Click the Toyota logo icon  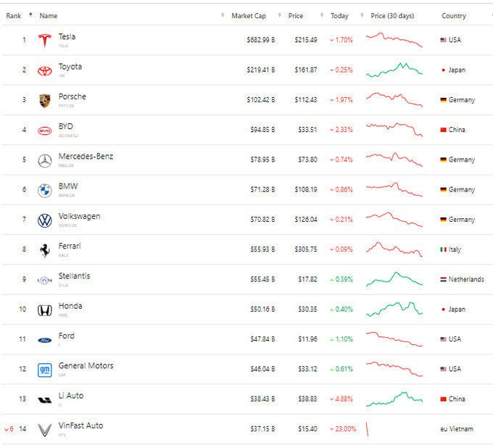45,70
